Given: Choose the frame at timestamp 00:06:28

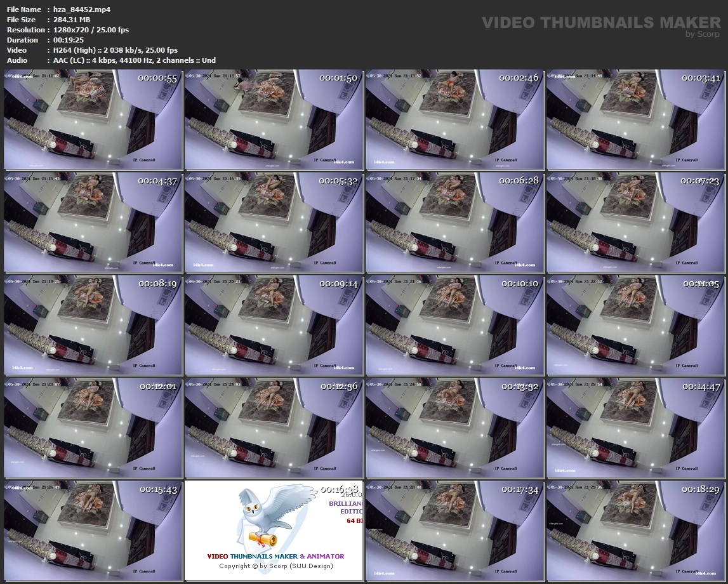Looking at the screenshot, I should coord(455,222).
